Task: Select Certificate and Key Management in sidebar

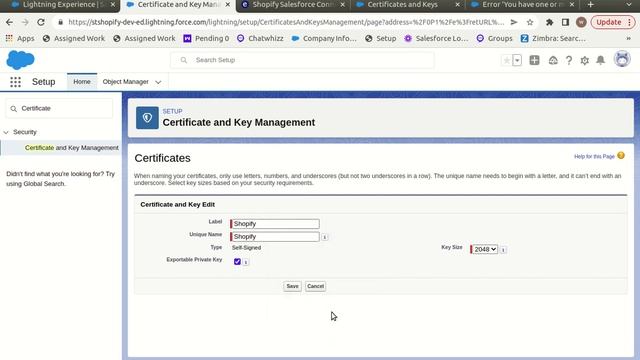Action: coord(72,148)
